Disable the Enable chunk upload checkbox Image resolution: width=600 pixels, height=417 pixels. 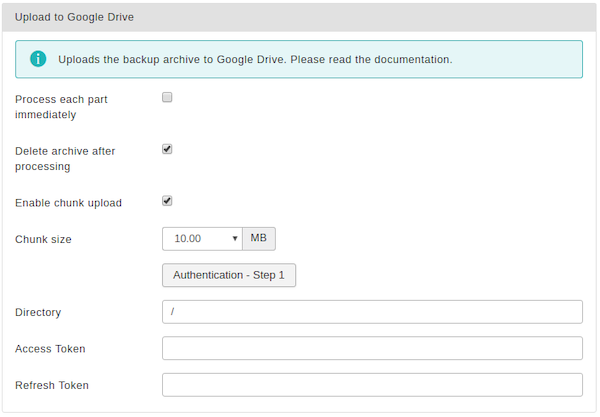pyautogui.click(x=167, y=201)
